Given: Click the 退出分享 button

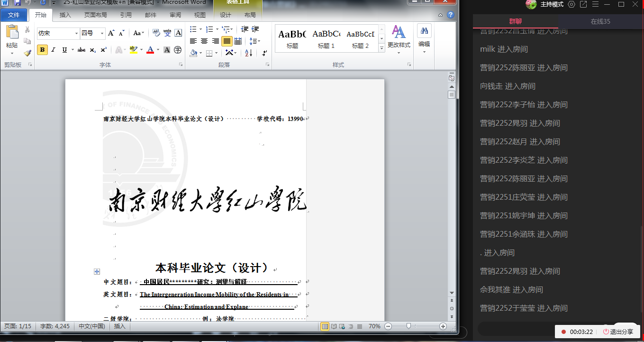Looking at the screenshot, I should pyautogui.click(x=618, y=332).
